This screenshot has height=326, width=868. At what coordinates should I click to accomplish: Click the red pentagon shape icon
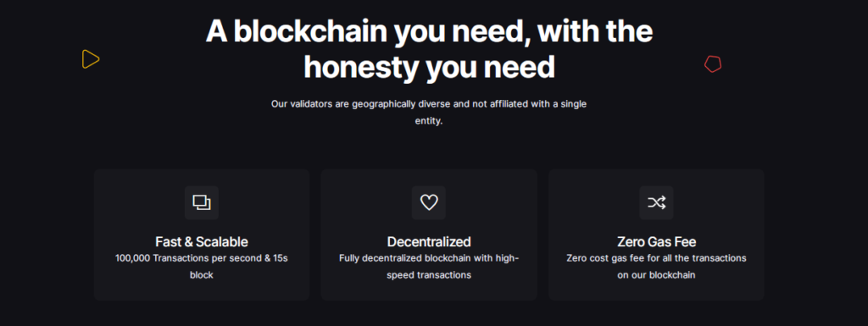pos(712,64)
